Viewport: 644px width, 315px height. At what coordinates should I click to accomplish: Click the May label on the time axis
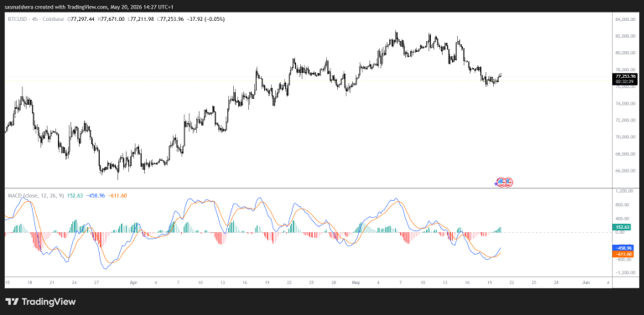356,282
